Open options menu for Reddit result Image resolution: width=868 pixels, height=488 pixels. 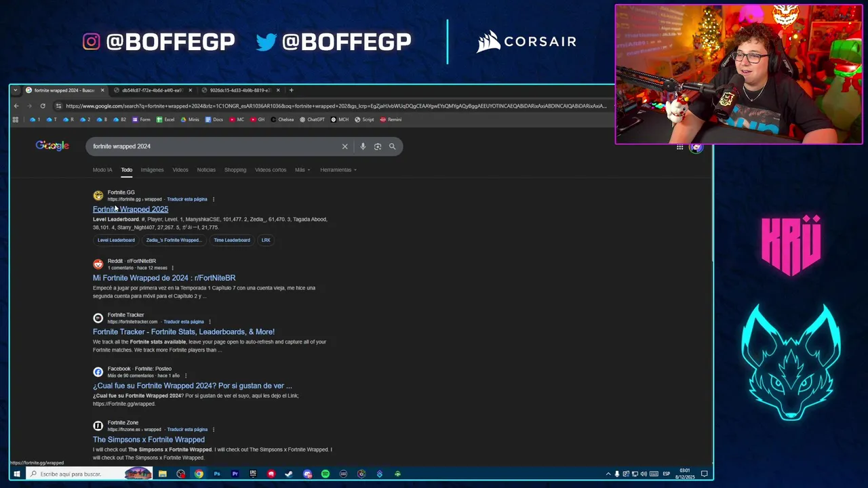click(x=172, y=268)
